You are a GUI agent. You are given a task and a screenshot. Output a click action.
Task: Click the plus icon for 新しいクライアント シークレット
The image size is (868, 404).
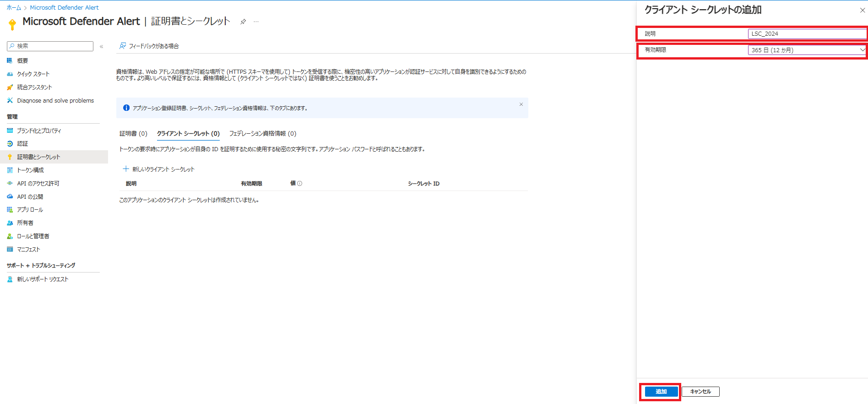coord(126,169)
